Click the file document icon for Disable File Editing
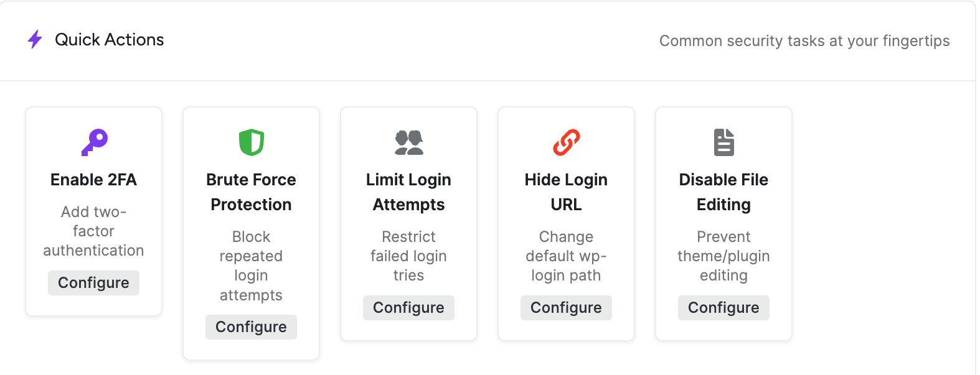Viewport: 980px width, 375px height. (x=723, y=142)
